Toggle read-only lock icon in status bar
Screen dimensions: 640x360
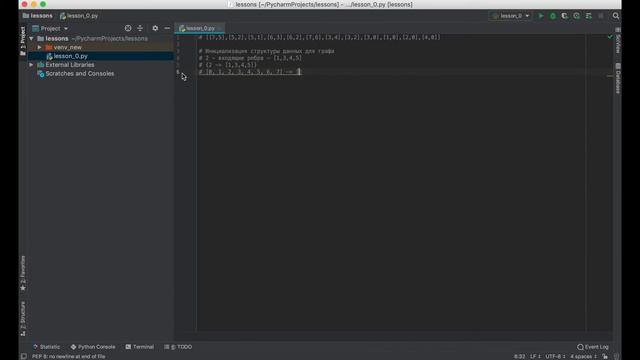pos(605,356)
